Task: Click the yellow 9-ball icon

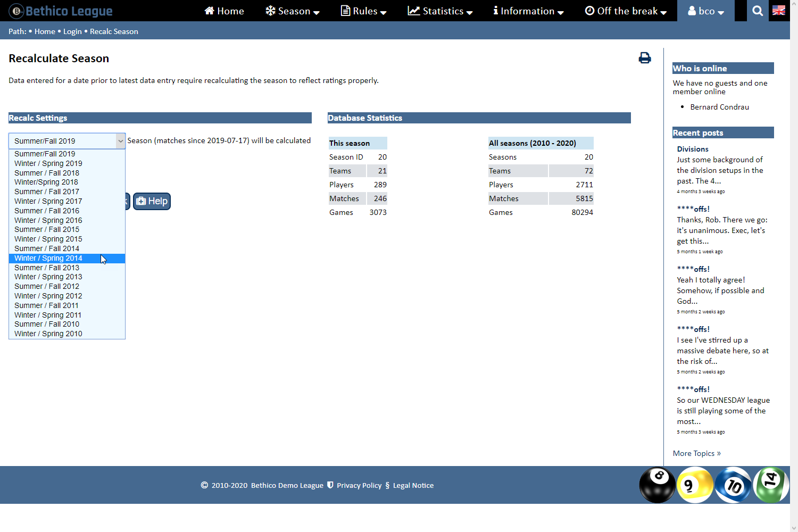Action: [x=694, y=485]
